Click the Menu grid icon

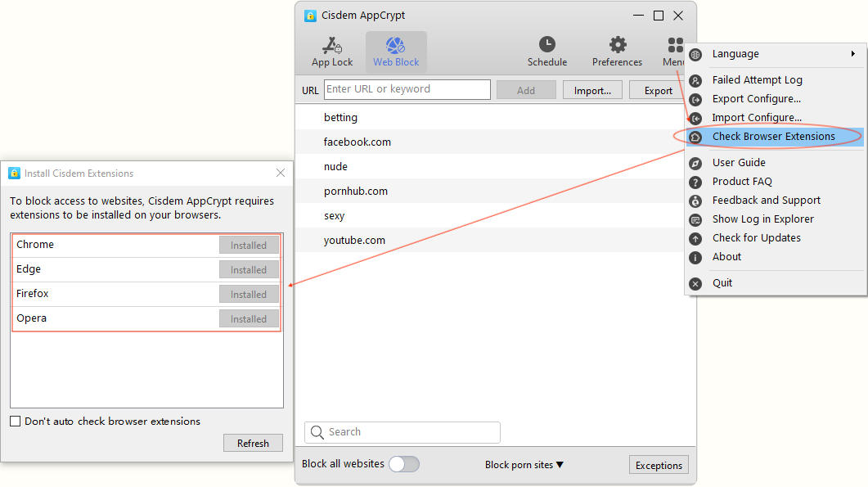pyautogui.click(x=674, y=45)
